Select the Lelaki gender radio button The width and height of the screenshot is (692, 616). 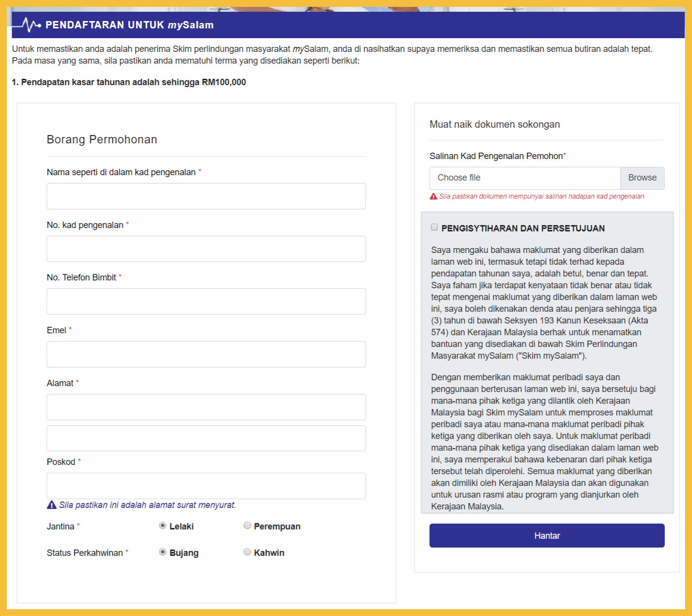click(163, 525)
